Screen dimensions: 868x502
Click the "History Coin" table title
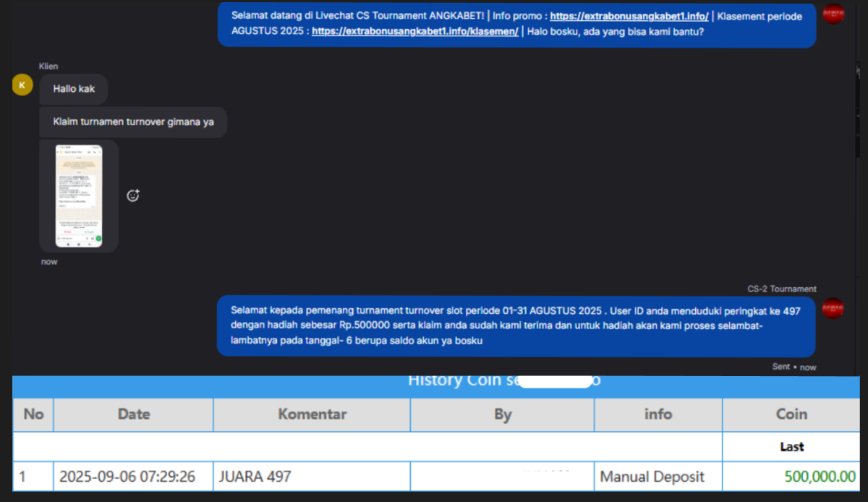tap(504, 380)
